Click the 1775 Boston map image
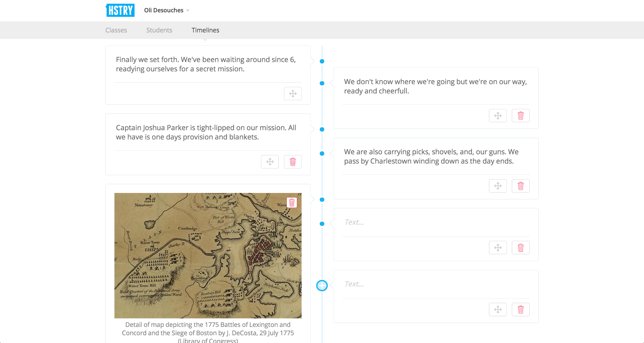Image resolution: width=644 pixels, height=343 pixels. click(208, 255)
